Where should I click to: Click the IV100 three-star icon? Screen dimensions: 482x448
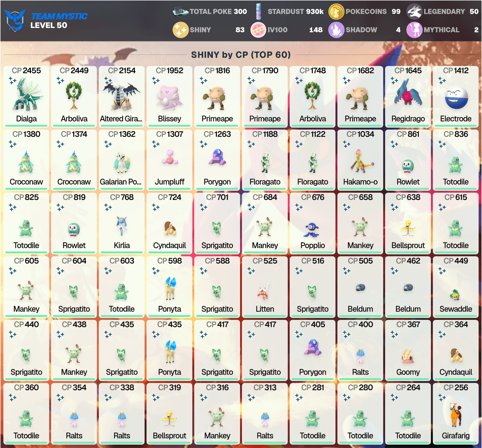pos(258,30)
